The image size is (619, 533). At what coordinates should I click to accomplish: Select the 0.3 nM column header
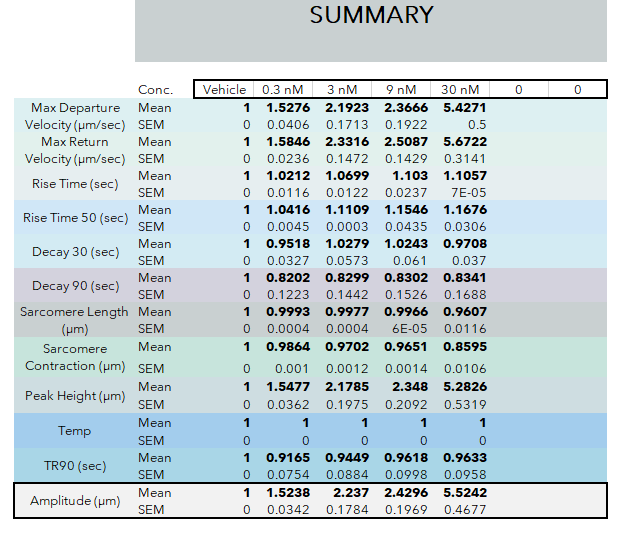coord(283,90)
